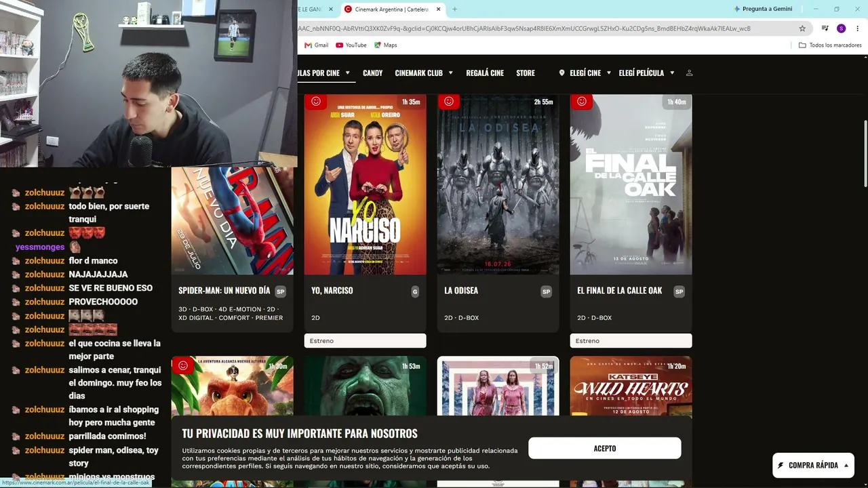
Task: Click the location pin icon beside Elegí Cine
Action: click(x=561, y=73)
